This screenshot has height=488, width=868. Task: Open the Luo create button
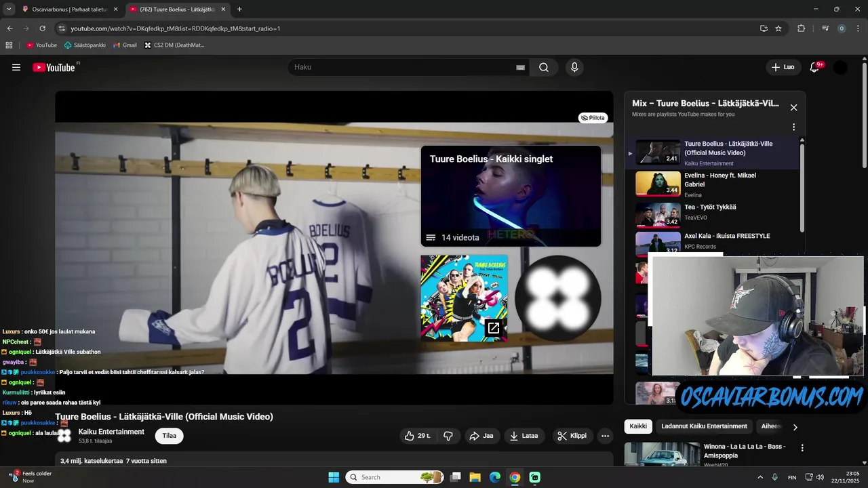[783, 67]
